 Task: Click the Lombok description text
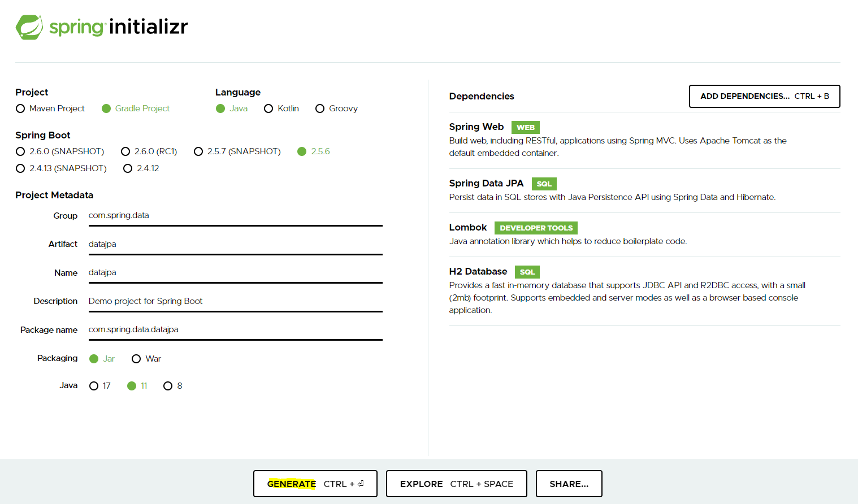568,241
